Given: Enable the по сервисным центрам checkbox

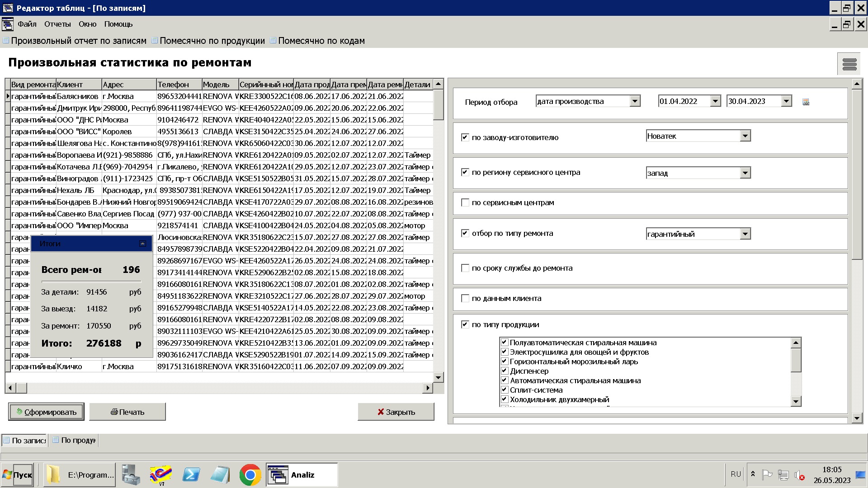Looking at the screenshot, I should coord(465,202).
